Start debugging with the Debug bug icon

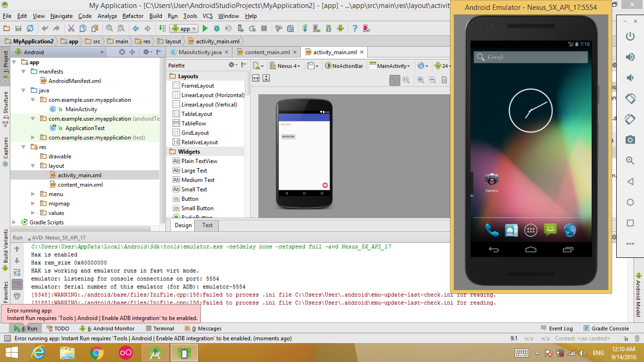pos(217,29)
